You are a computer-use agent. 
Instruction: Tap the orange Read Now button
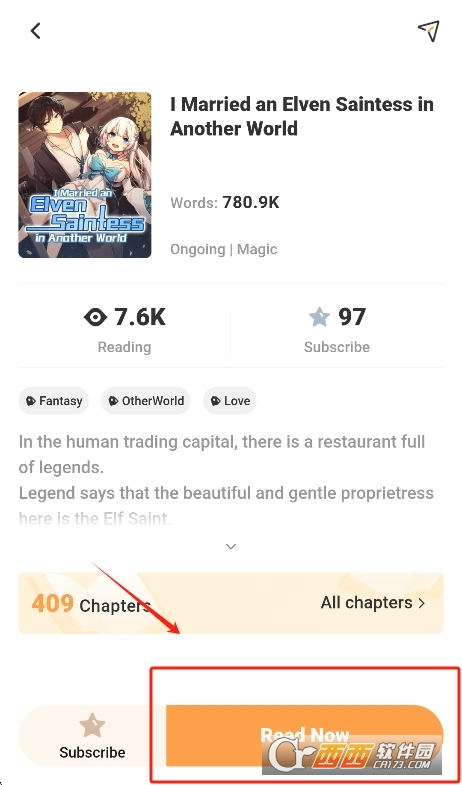click(x=304, y=736)
